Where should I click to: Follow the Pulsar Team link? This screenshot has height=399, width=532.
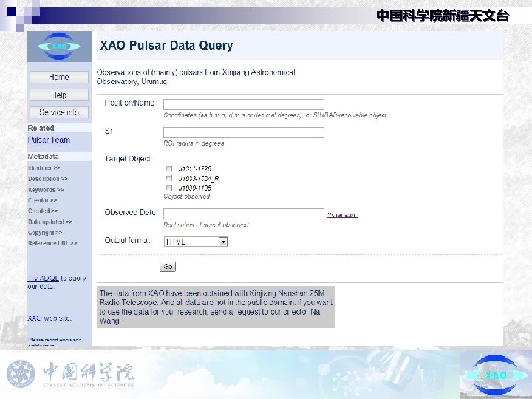(49, 140)
